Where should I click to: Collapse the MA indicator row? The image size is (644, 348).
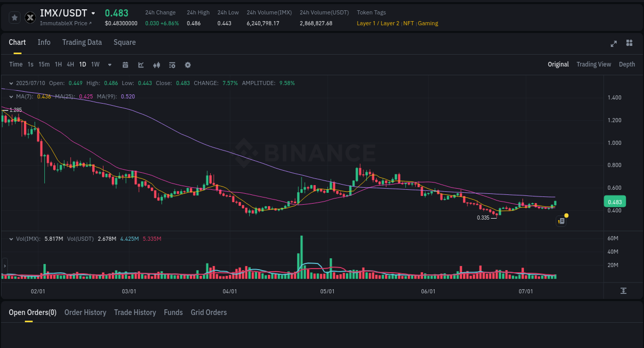pos(10,96)
